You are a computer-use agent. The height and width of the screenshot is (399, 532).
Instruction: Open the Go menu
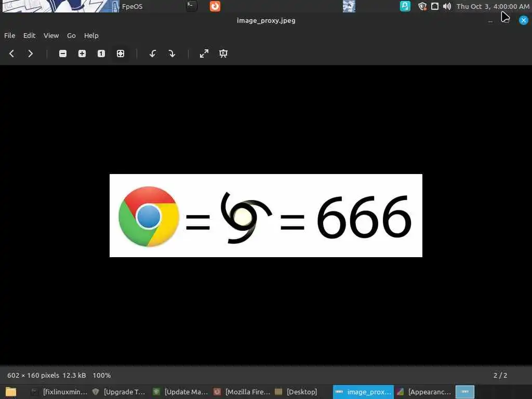click(71, 35)
